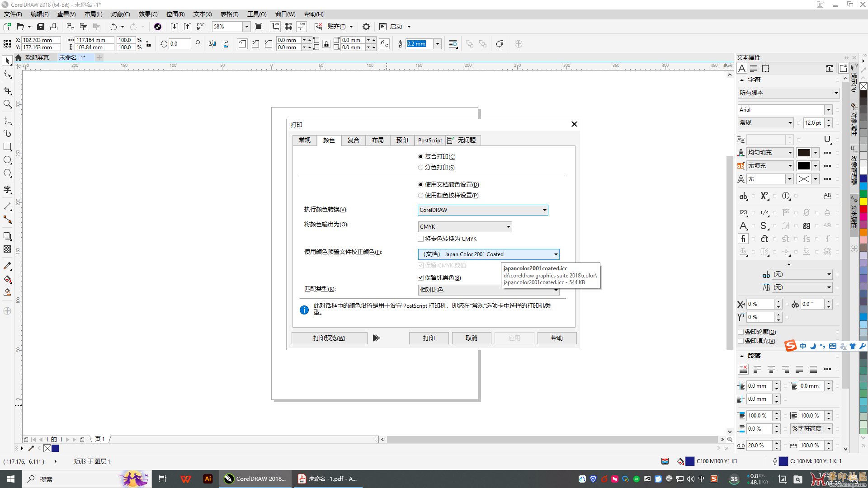Select the 分色打印 radio button
The image size is (868, 488).
421,167
